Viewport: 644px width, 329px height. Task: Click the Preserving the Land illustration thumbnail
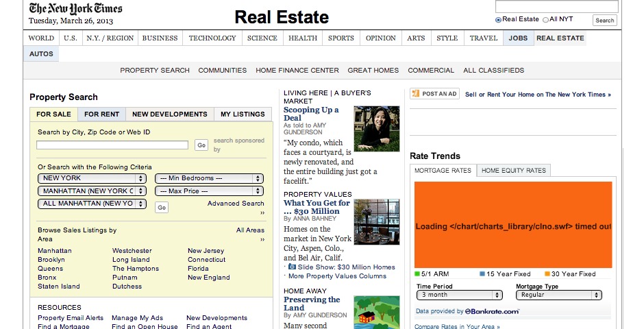377,312
